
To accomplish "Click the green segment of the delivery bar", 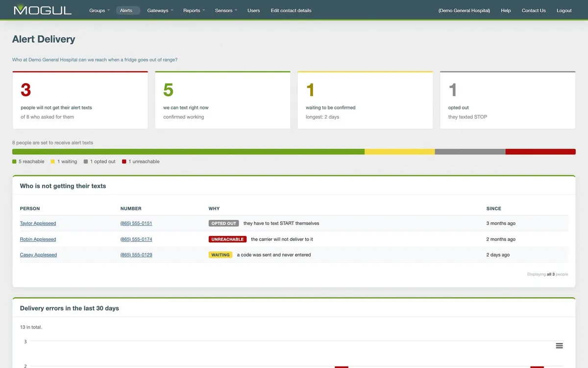I will [188, 152].
